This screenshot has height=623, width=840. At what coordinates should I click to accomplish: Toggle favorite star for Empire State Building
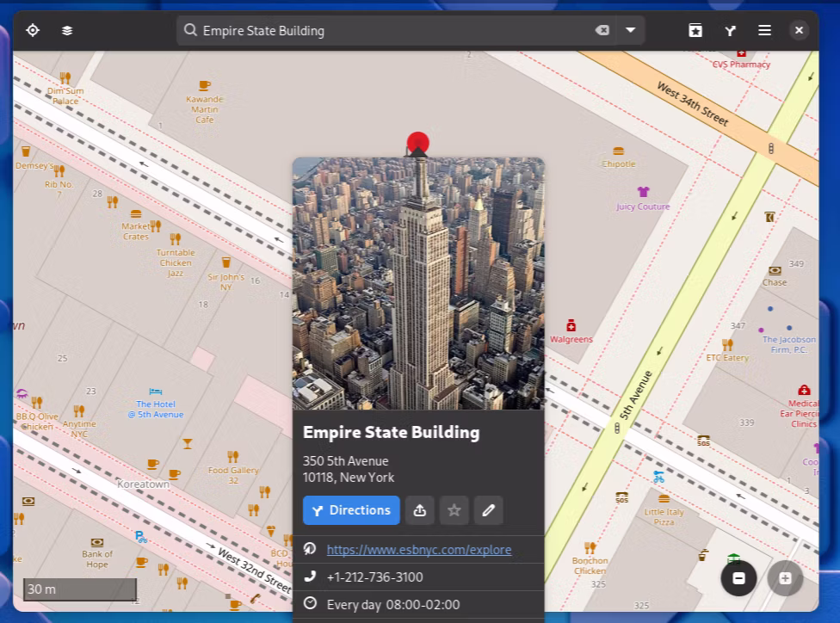[454, 510]
